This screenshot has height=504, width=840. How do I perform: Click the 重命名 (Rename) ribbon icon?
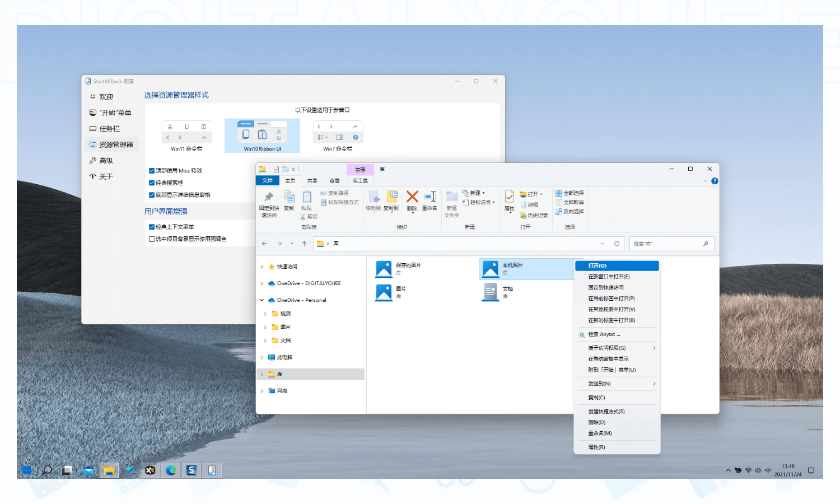click(x=429, y=200)
